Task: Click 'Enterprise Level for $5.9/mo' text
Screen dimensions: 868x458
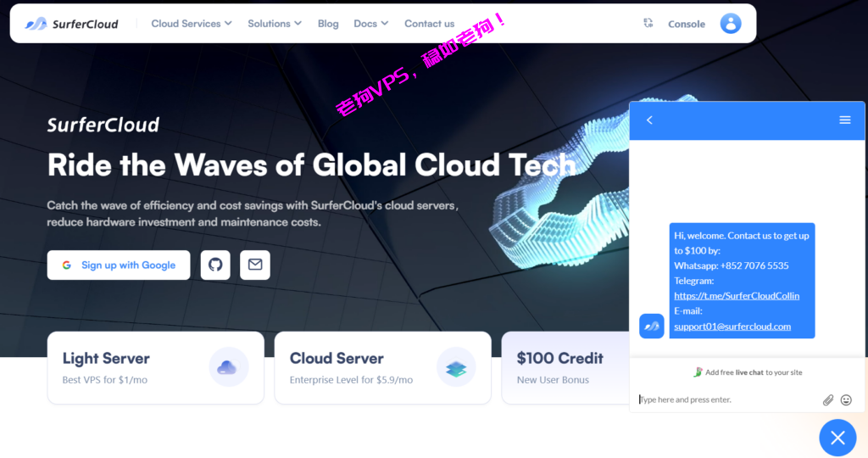Action: point(351,380)
